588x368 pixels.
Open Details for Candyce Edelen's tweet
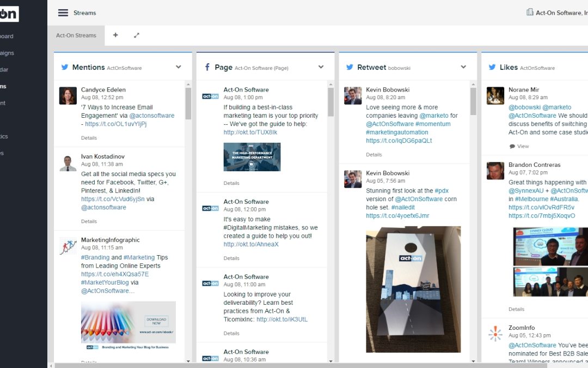tap(89, 138)
